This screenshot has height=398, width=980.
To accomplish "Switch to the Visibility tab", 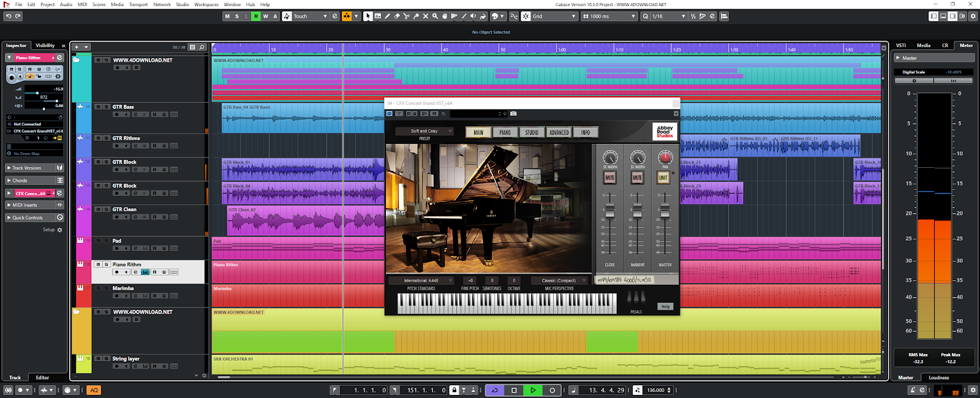I will (x=45, y=45).
